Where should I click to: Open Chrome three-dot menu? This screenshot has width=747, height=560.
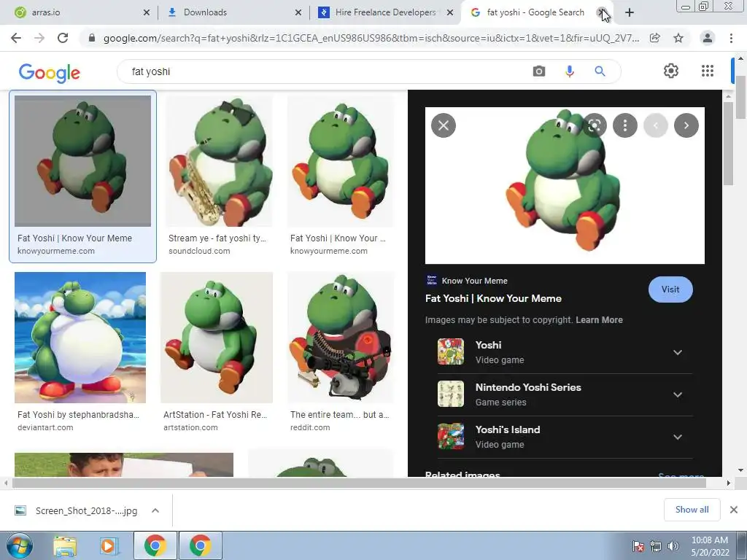[x=731, y=38]
